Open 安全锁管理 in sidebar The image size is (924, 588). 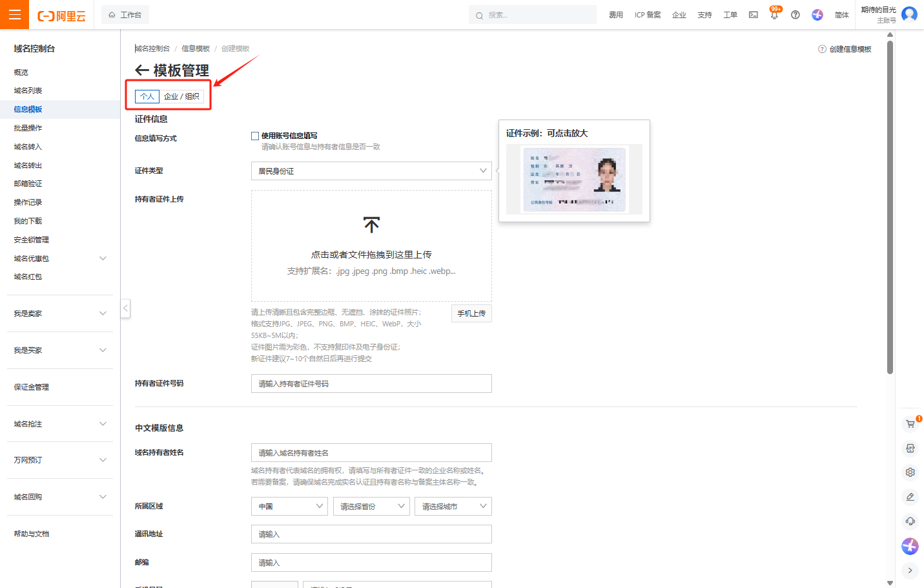31,240
